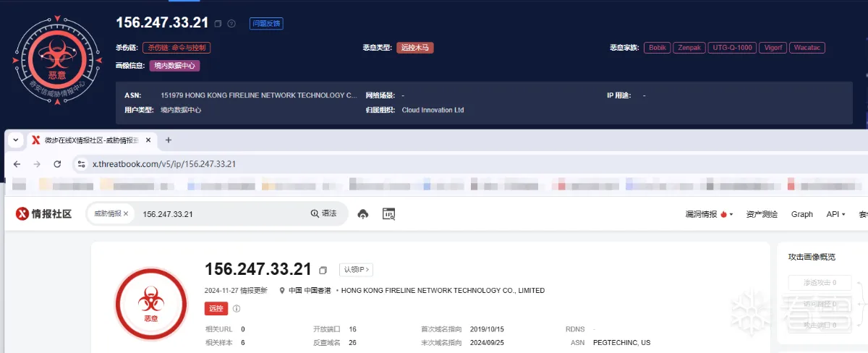This screenshot has width=868, height=353.
Task: Reload the threatbook page
Action: (57, 164)
